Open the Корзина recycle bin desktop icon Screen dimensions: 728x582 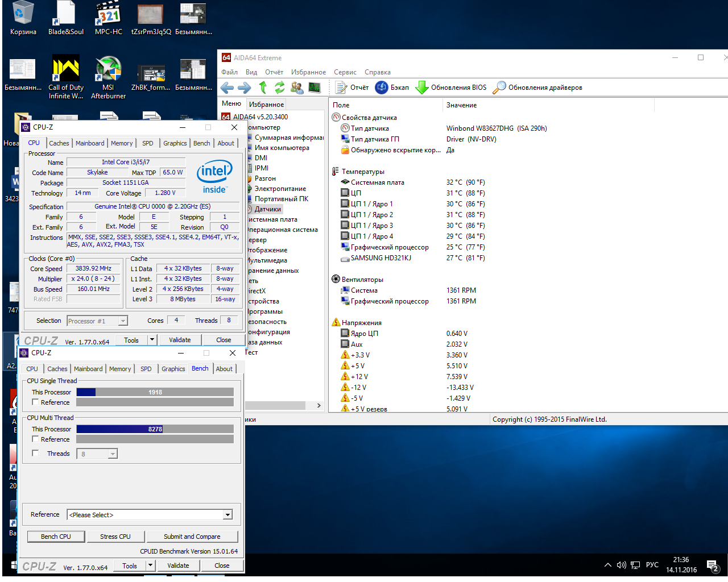(23, 18)
